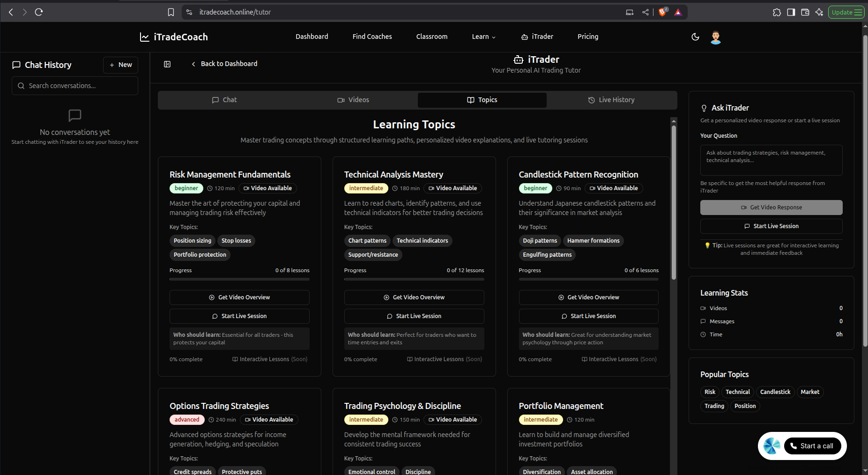
Task: Go forward in browser history
Action: point(25,12)
